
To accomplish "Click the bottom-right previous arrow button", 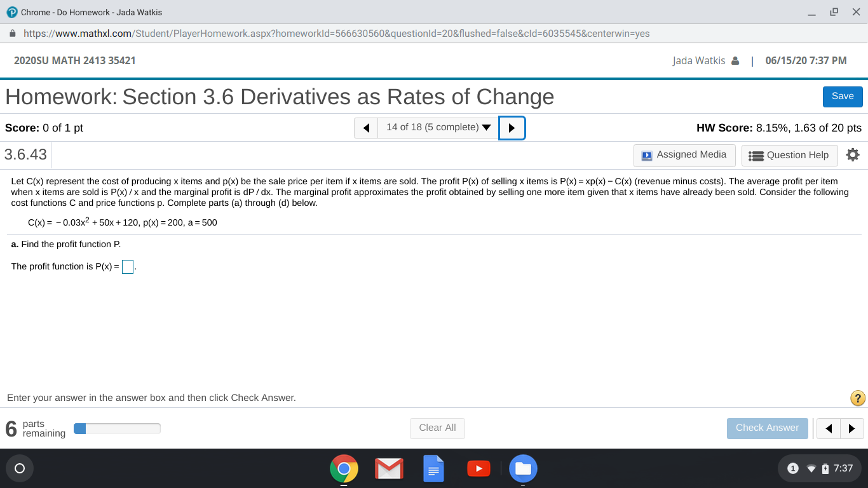I will (828, 428).
